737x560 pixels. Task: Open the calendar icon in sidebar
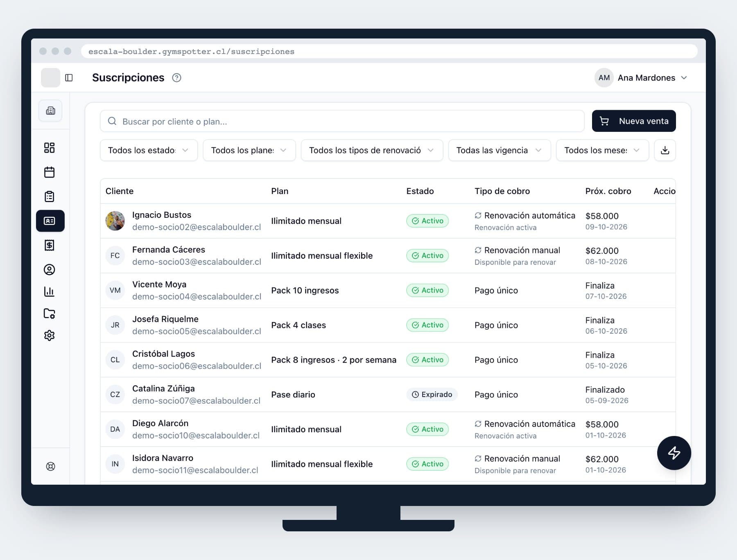click(50, 172)
